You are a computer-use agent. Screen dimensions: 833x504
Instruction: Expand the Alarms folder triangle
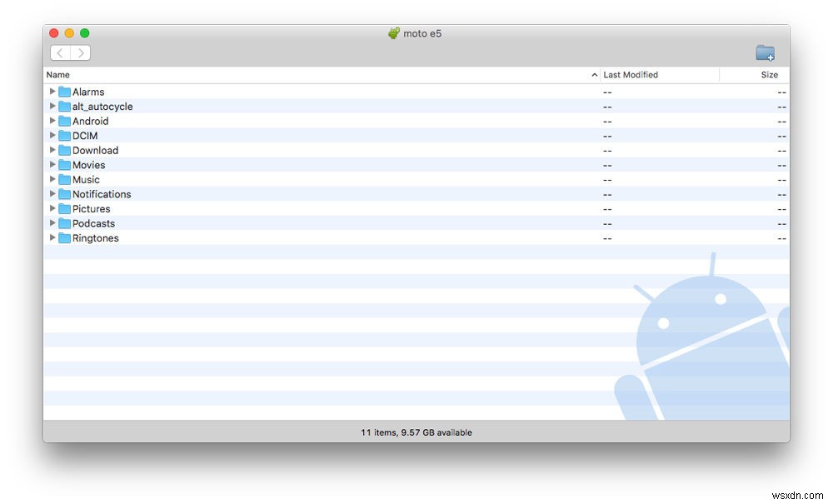click(52, 92)
